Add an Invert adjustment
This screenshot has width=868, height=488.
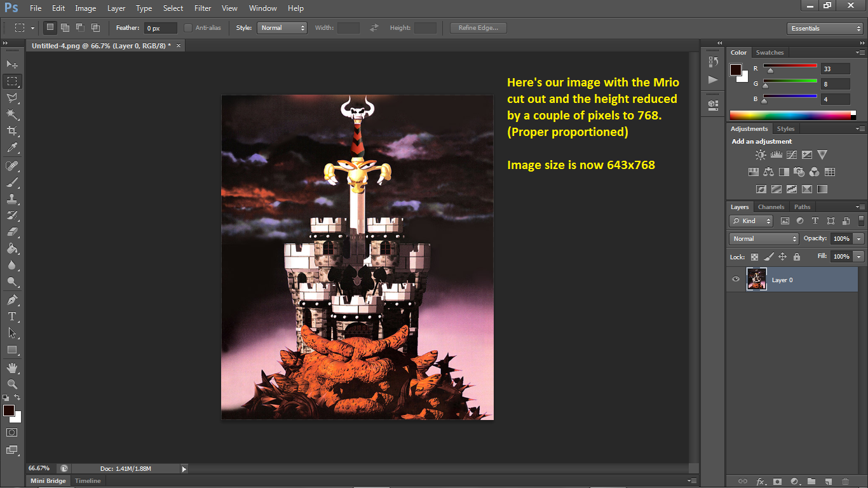tap(761, 189)
